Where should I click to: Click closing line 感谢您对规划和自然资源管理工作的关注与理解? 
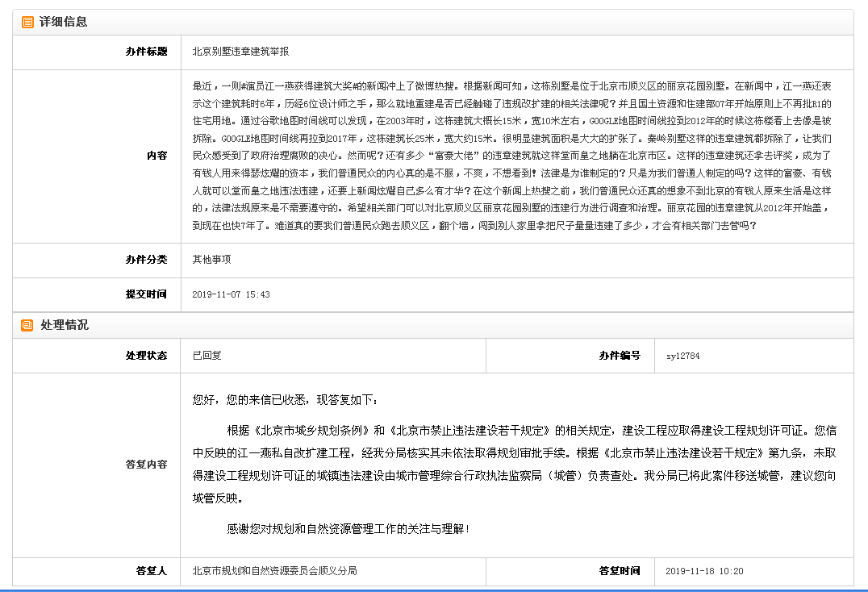point(348,529)
